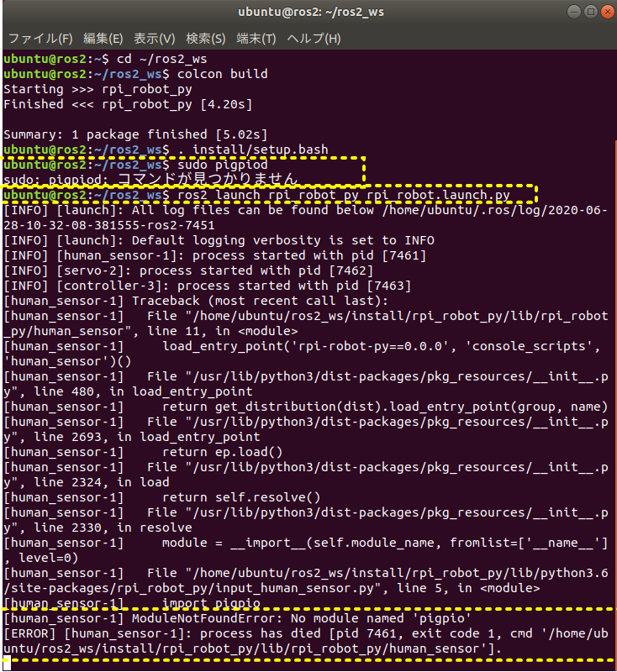This screenshot has height=672, width=617.
Task: Click 'line 2693, in load_entry_point' text
Action: point(147,437)
